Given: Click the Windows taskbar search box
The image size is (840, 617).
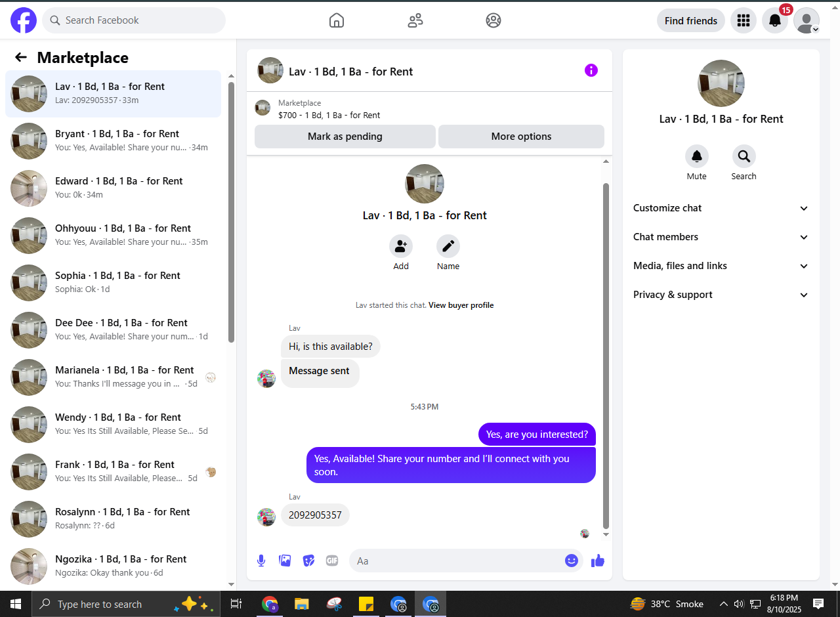Looking at the screenshot, I should click(x=125, y=604).
